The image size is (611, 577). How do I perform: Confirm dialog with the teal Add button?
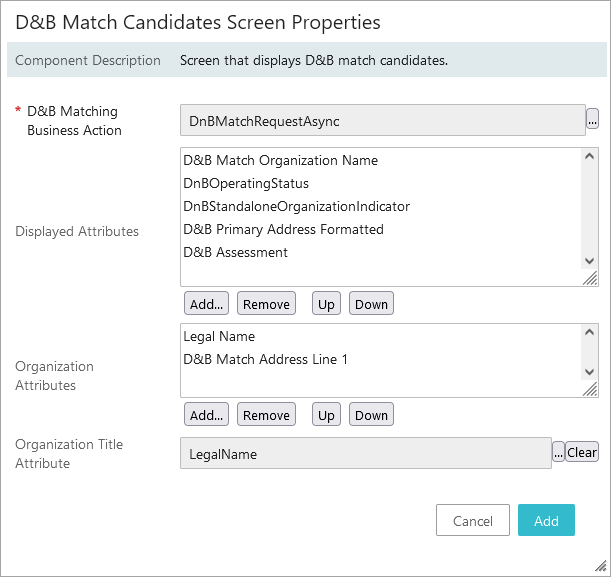pyautogui.click(x=546, y=521)
